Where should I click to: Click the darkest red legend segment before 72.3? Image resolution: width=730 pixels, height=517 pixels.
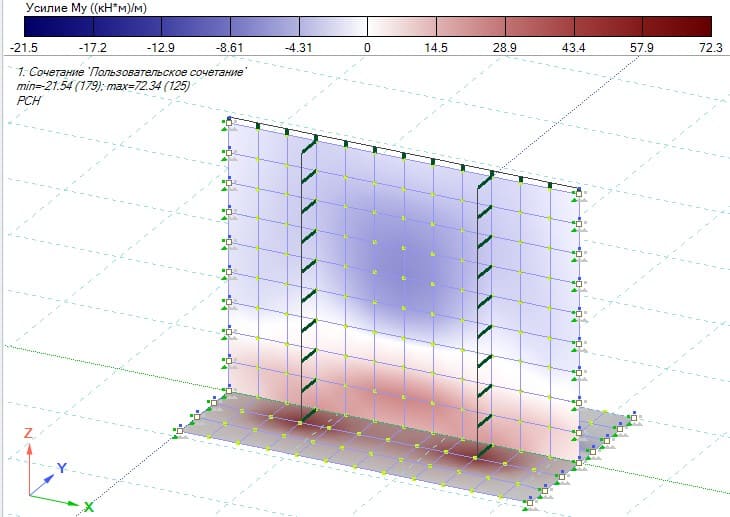[x=677, y=27]
